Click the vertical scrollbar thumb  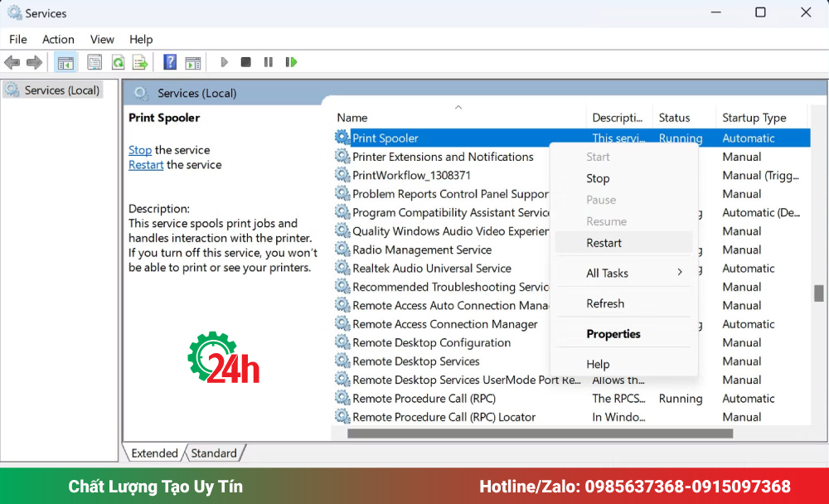[x=818, y=293]
